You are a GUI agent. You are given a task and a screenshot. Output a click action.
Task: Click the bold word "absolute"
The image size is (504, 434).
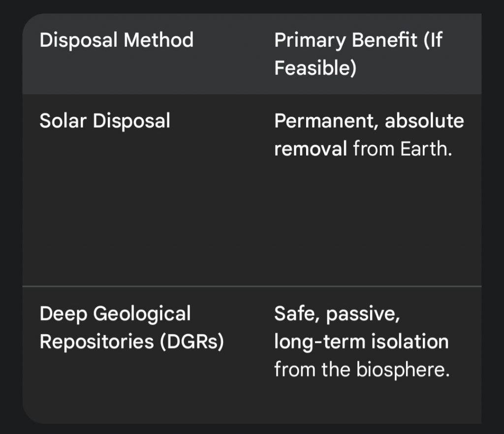coord(424,121)
